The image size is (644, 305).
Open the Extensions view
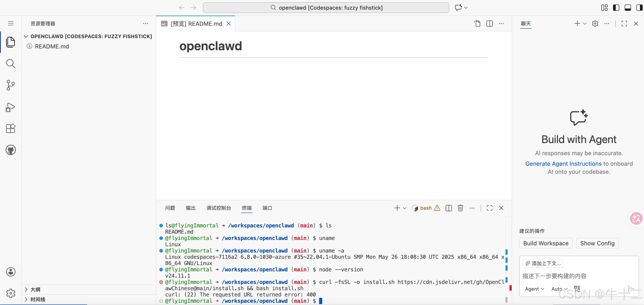tap(11, 129)
